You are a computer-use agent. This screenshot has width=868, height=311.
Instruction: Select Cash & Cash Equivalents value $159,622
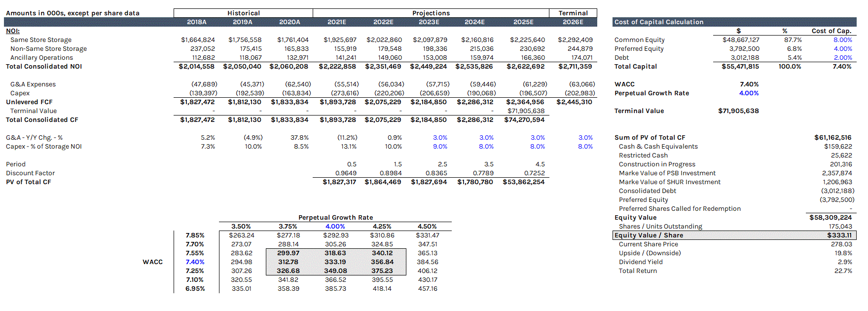click(x=838, y=147)
